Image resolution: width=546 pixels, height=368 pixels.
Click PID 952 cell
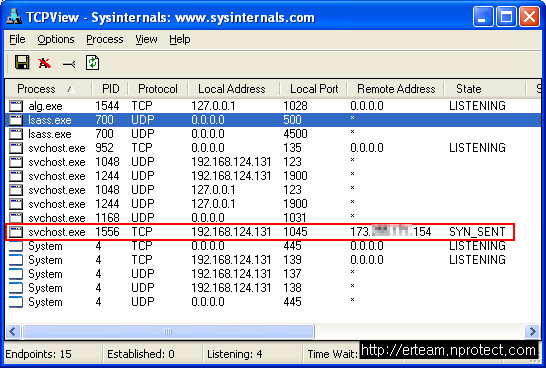click(x=104, y=148)
